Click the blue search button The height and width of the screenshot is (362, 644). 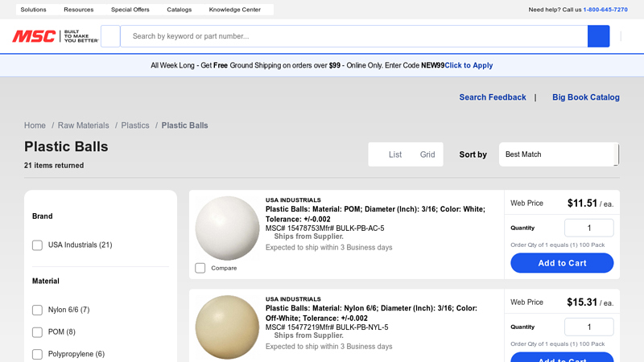pos(598,36)
